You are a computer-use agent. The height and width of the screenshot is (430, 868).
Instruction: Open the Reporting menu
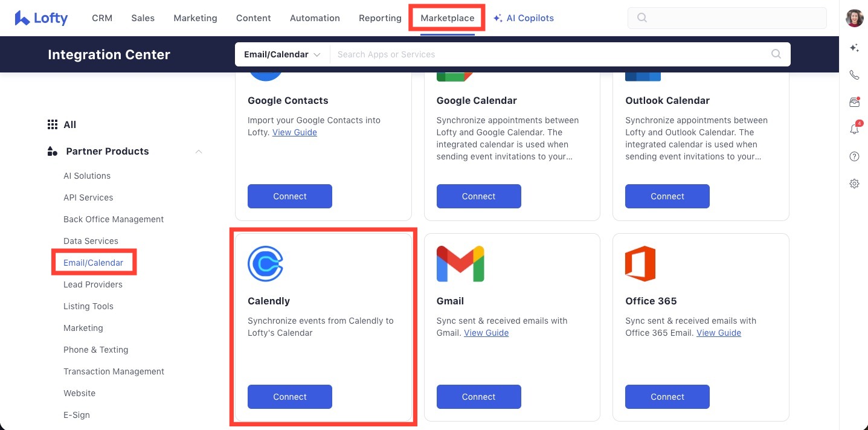[380, 18]
